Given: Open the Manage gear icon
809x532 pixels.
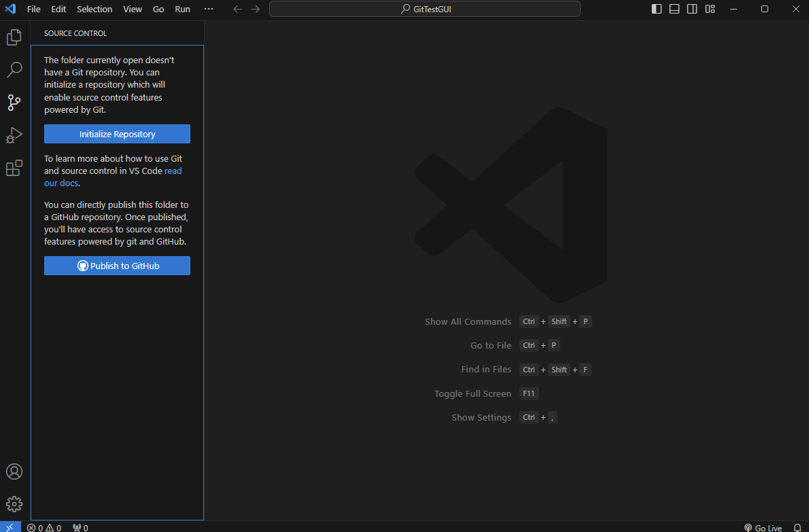Looking at the screenshot, I should [x=14, y=504].
